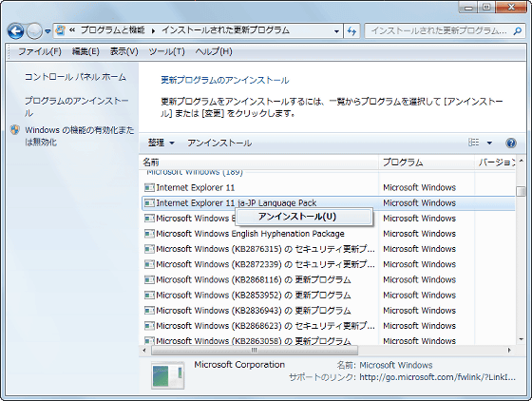Image resolution: width=532 pixels, height=401 pixels.
Task: Sort by the 名前 column header
Action: tap(259, 162)
